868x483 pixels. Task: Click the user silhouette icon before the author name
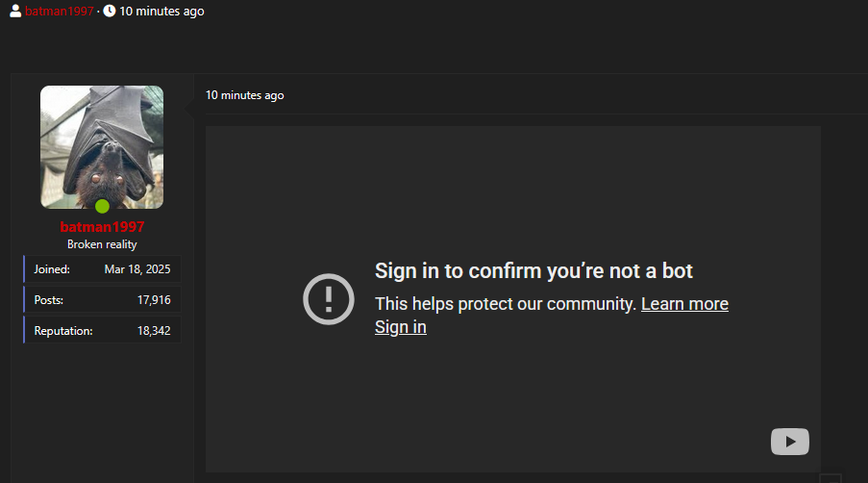15,12
